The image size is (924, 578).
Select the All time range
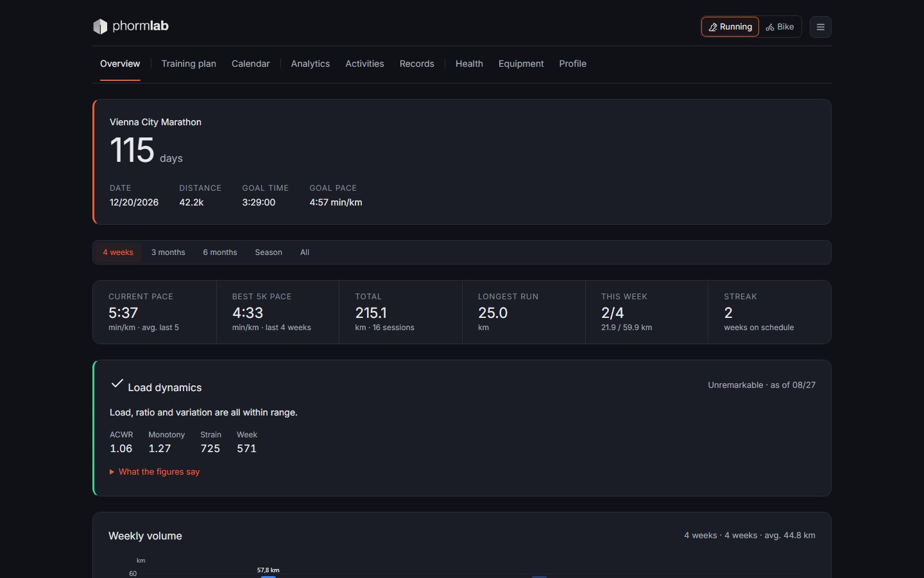coord(305,252)
